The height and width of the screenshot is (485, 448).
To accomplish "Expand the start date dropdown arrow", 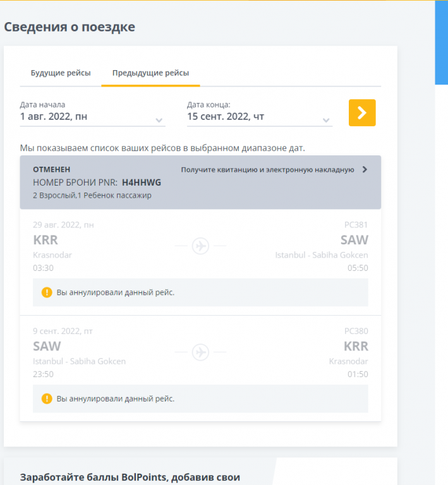I will coord(159,120).
